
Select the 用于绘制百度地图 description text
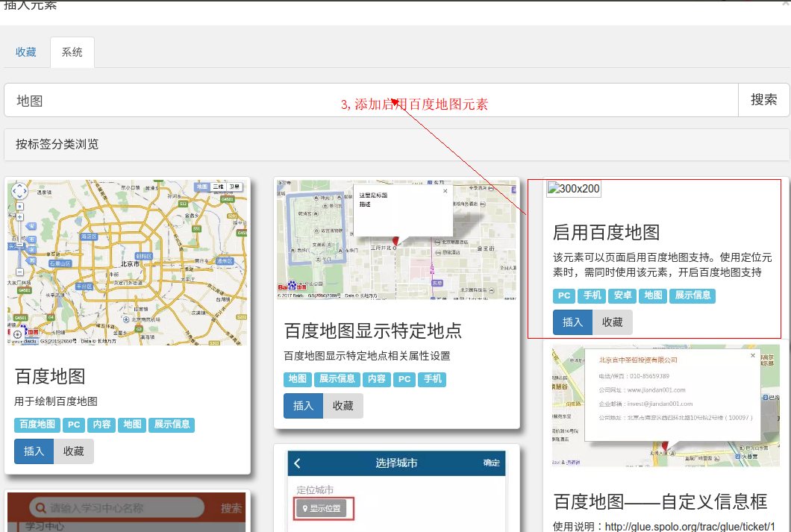[56, 401]
